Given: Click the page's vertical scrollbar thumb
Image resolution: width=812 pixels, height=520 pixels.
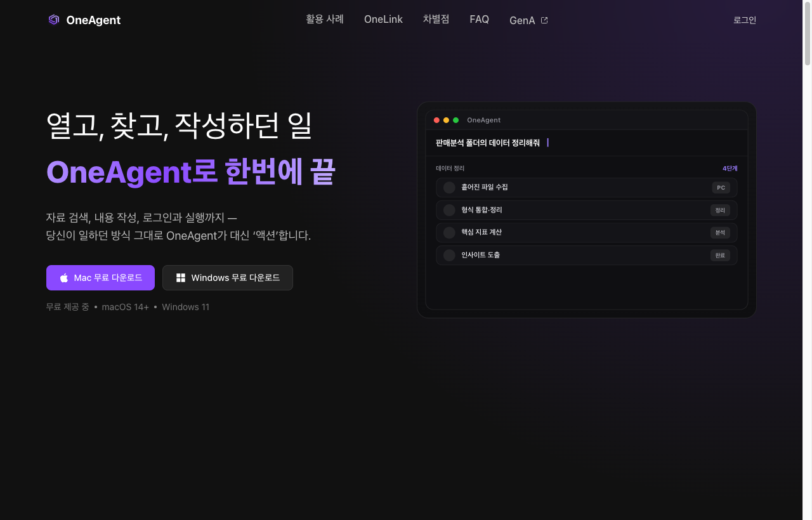Looking at the screenshot, I should [x=808, y=33].
